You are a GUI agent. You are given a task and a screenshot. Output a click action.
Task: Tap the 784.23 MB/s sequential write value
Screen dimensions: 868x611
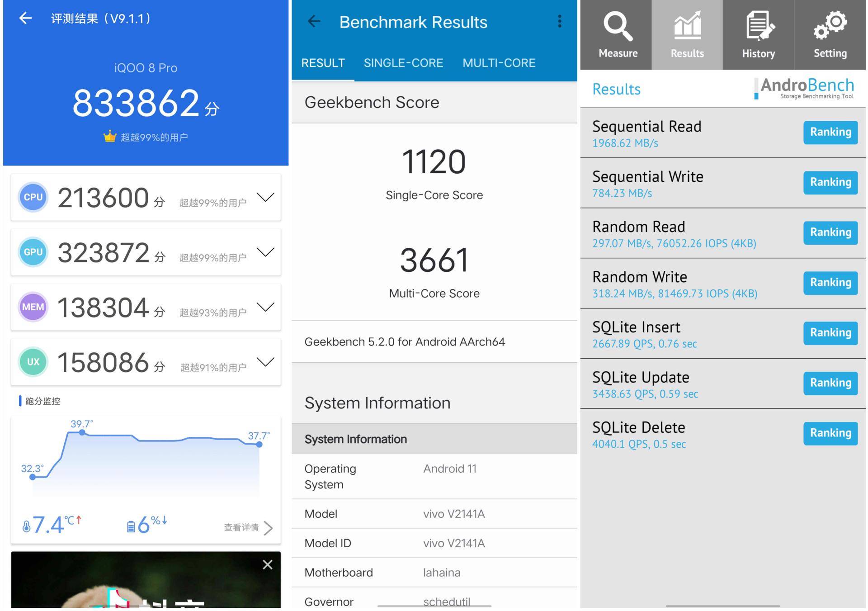(622, 193)
